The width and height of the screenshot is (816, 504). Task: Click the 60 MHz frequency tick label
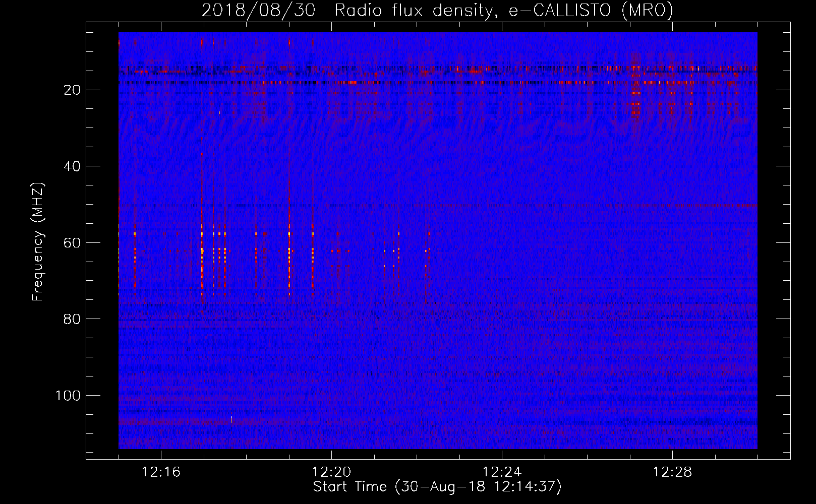[x=73, y=243]
